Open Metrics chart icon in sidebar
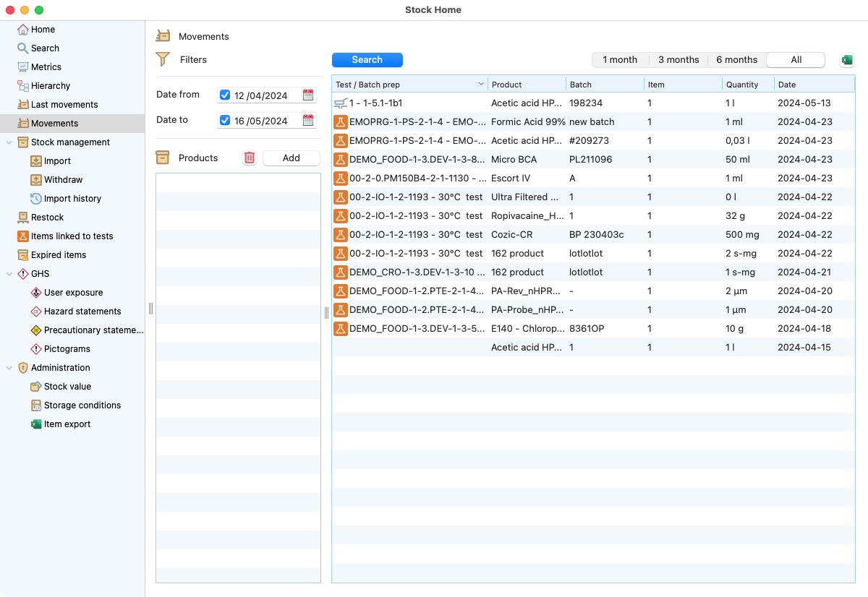868x597 pixels. pyautogui.click(x=23, y=67)
